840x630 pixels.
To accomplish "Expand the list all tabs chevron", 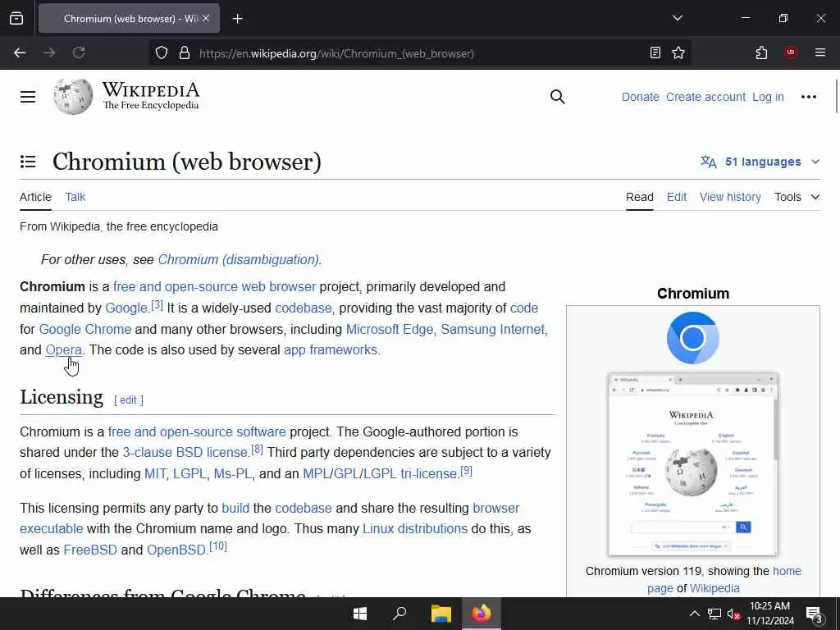I will pyautogui.click(x=677, y=18).
